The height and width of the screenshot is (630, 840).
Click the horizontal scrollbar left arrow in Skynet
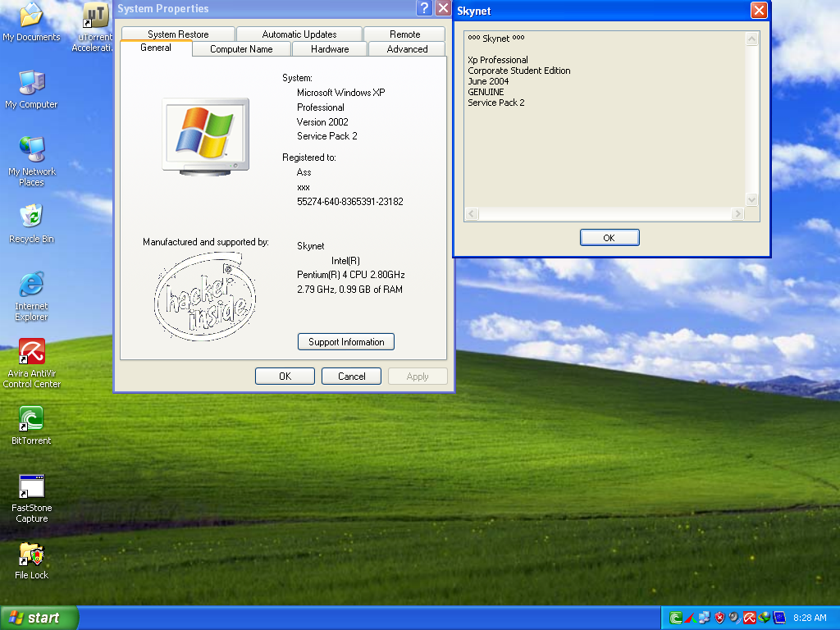tap(472, 214)
